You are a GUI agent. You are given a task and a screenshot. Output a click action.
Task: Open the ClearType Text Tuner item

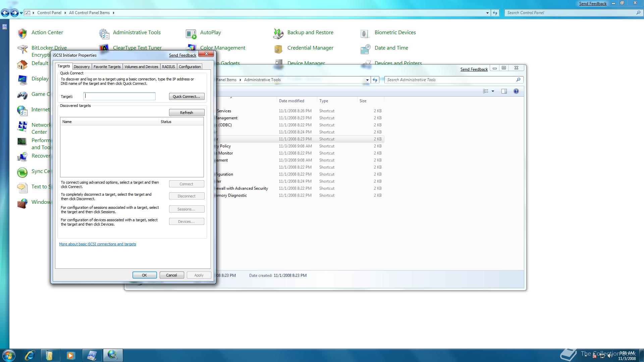[137, 48]
